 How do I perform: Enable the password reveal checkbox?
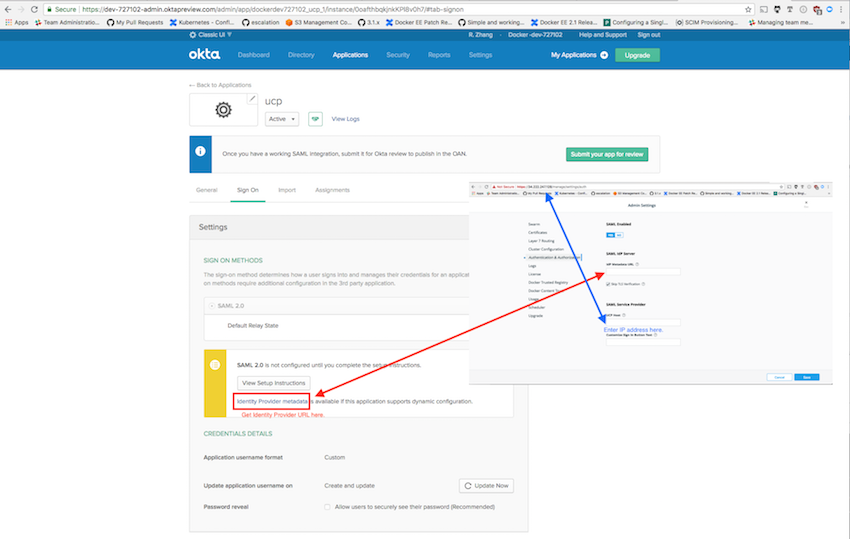pos(327,507)
